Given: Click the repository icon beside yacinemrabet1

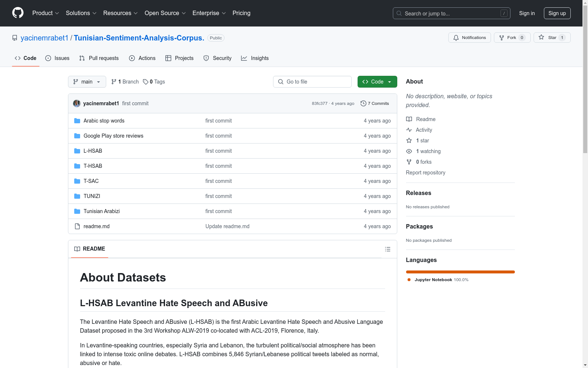Looking at the screenshot, I should (15, 38).
